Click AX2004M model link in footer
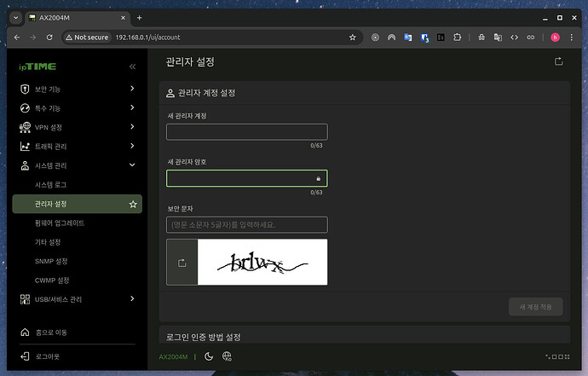588x376 pixels. coord(173,356)
